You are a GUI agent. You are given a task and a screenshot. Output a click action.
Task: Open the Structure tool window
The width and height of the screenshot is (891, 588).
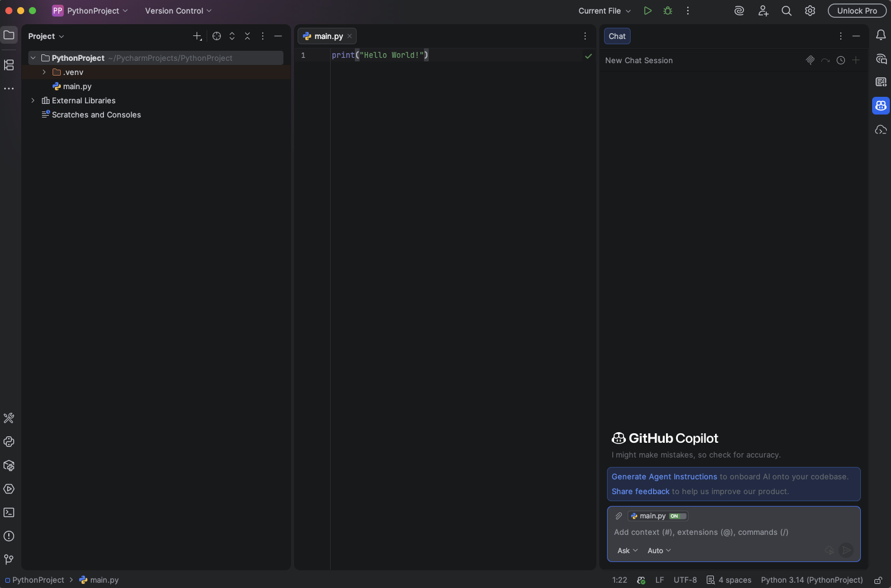pyautogui.click(x=9, y=65)
